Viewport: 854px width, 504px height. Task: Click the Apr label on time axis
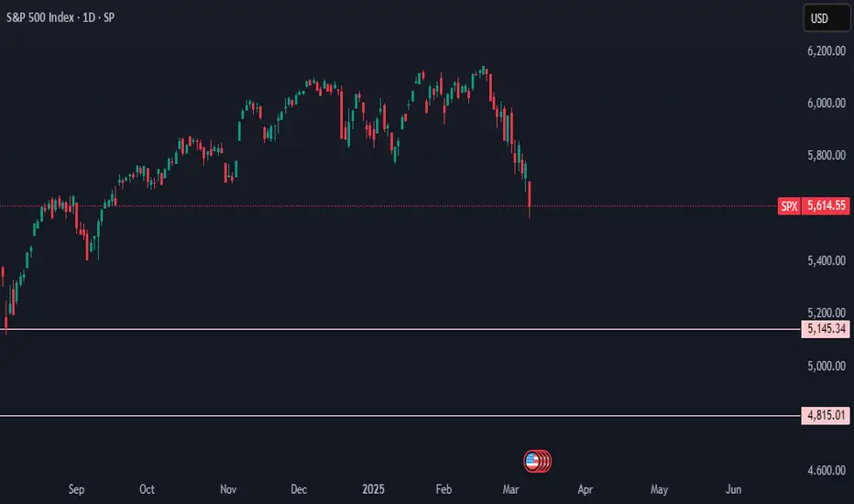(585, 489)
